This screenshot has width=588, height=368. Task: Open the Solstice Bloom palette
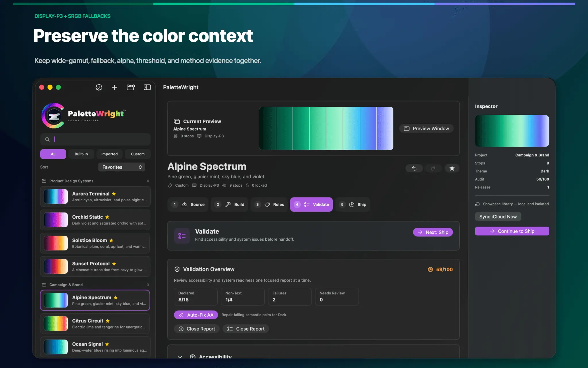pos(95,243)
